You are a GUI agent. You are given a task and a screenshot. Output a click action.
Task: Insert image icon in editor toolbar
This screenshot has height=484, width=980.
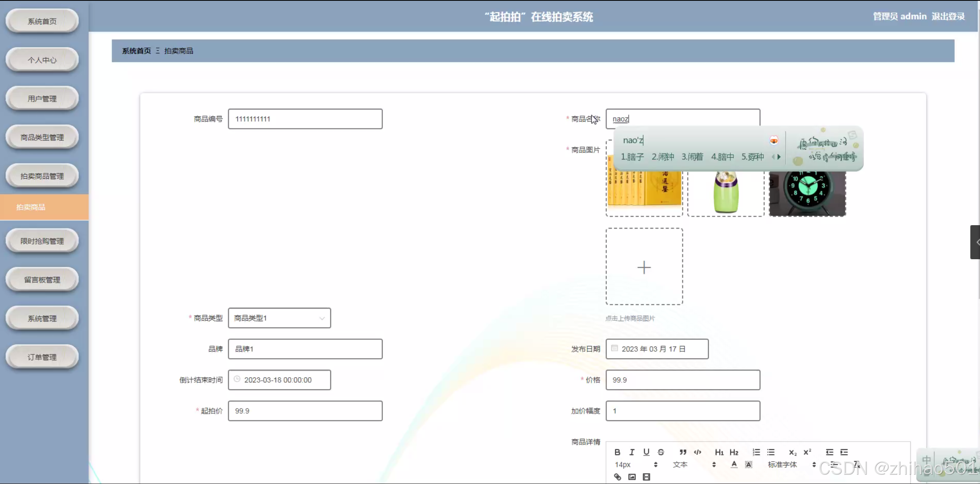tap(632, 477)
